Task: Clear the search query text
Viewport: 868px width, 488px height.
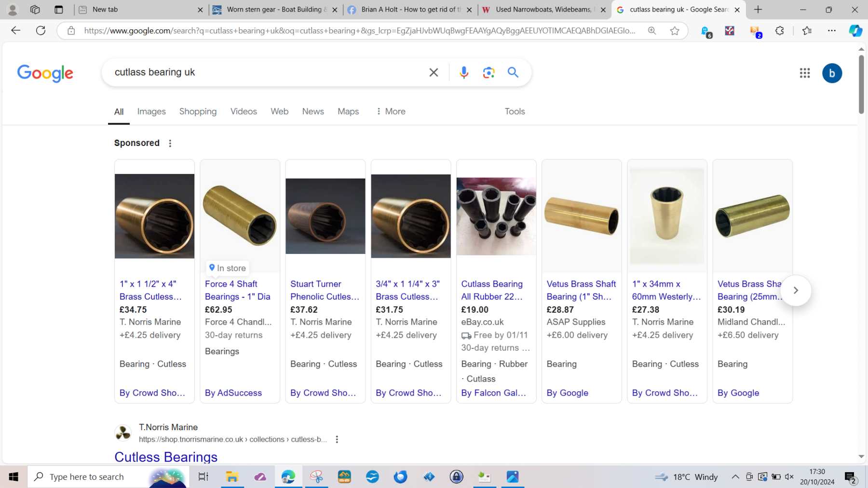Action: (434, 73)
